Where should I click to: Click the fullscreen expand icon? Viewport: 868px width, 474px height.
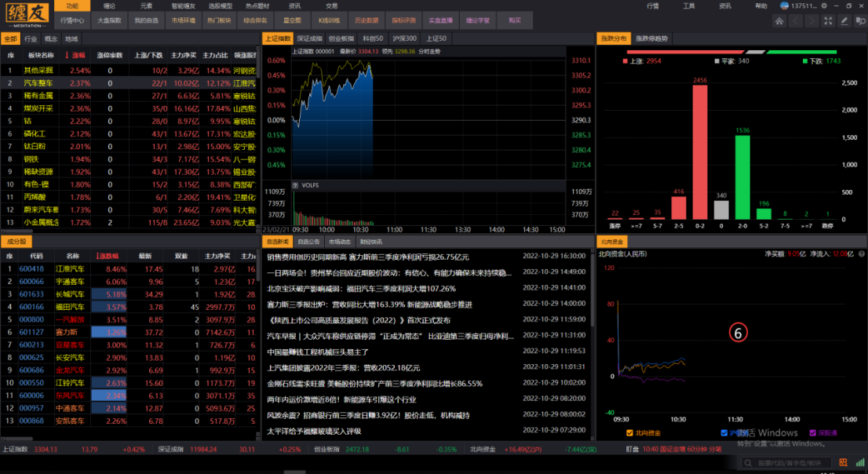(x=829, y=20)
